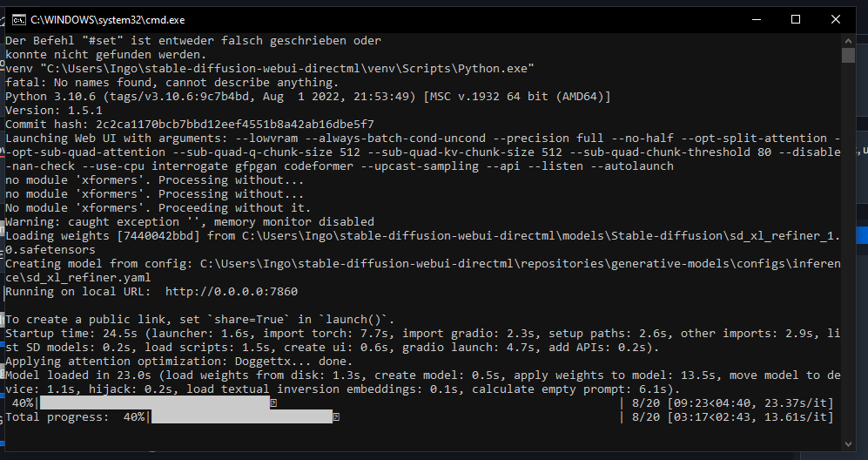Screen dimensions: 868x460
Task: Maximize the cmd.exe window
Action: pos(796,18)
